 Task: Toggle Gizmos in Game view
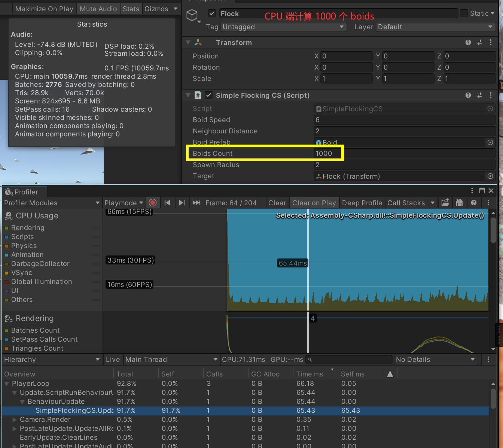156,9
